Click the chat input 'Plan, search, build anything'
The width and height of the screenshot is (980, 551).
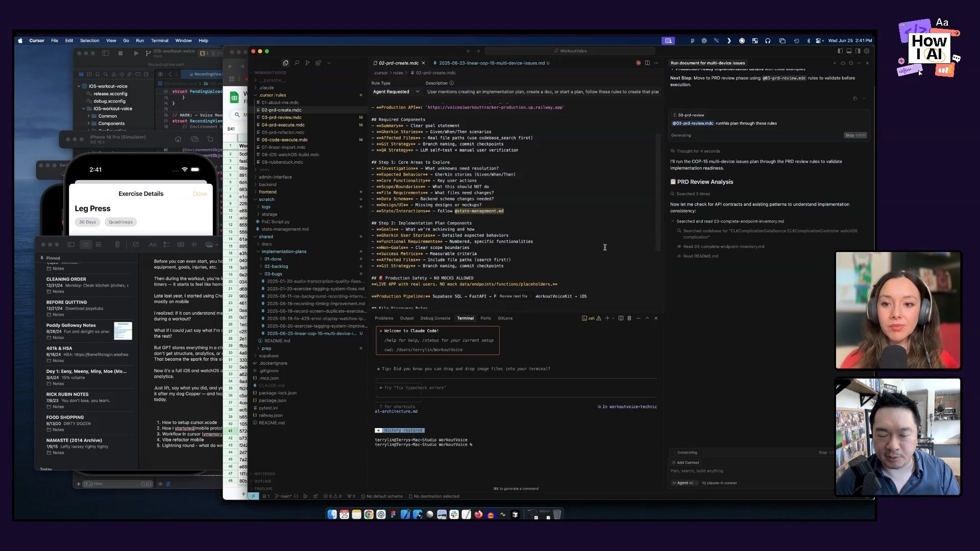[697, 471]
